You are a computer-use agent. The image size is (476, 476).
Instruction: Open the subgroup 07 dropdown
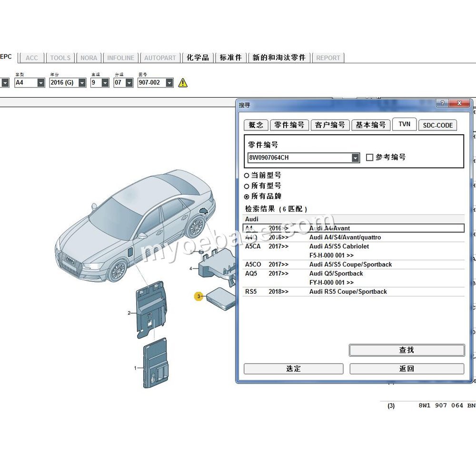pyautogui.click(x=129, y=82)
